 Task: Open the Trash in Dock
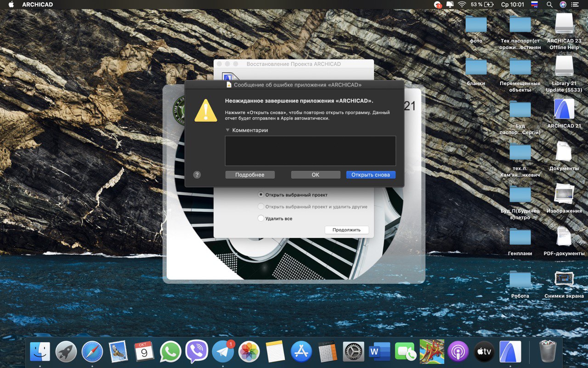tap(547, 352)
